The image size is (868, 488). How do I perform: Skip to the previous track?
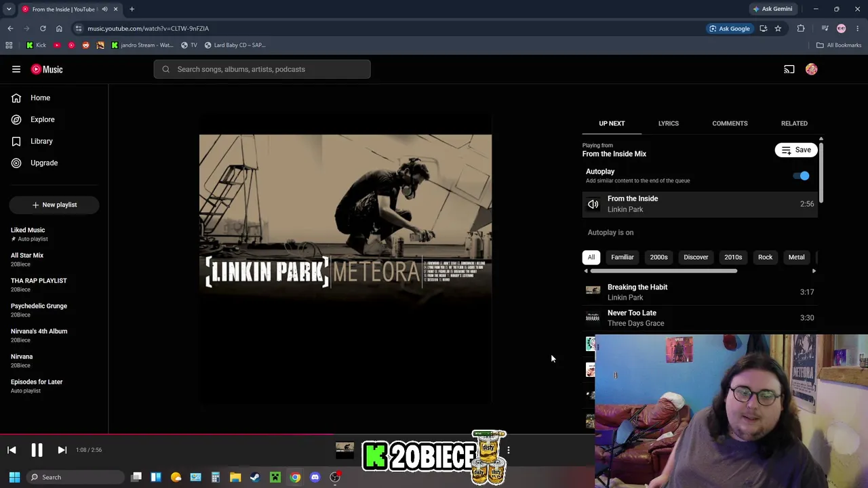(x=12, y=450)
